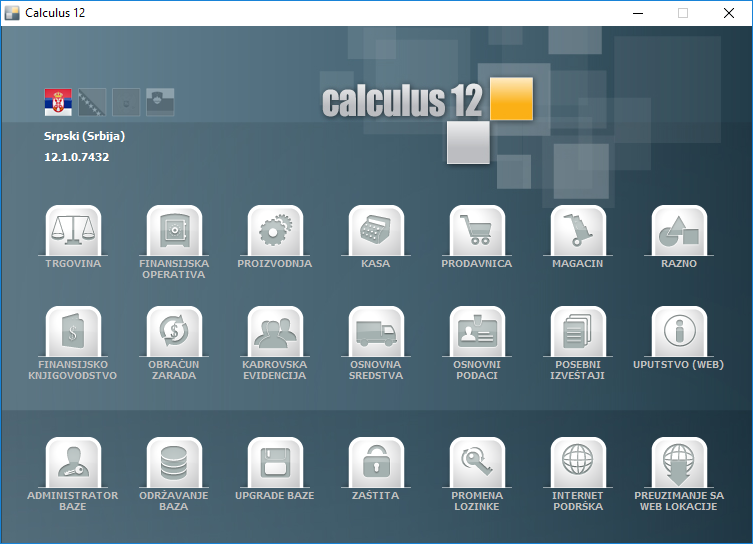Open the Kasa cash register module
This screenshot has width=753, height=544.
pos(376,231)
